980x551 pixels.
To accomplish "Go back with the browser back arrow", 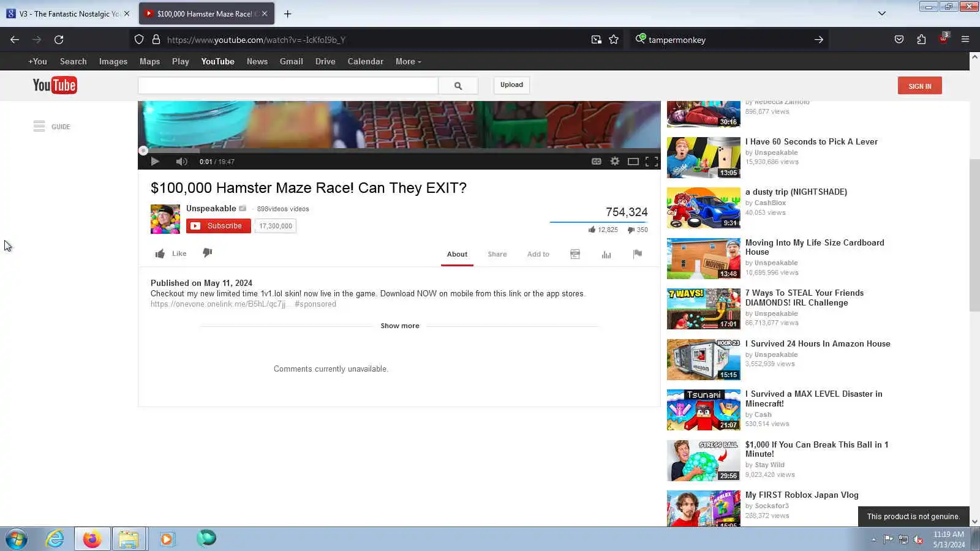I will coord(15,40).
